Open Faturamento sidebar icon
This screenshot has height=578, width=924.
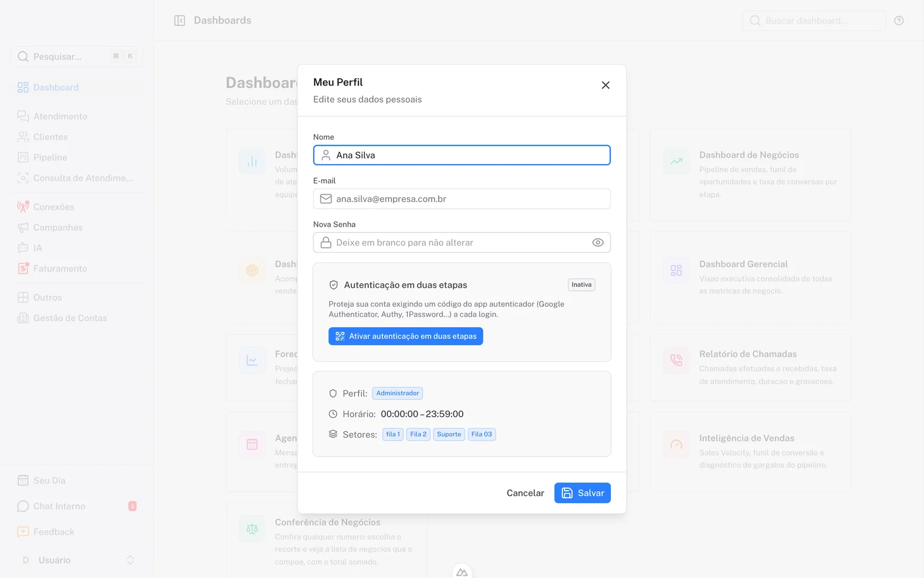[23, 269]
